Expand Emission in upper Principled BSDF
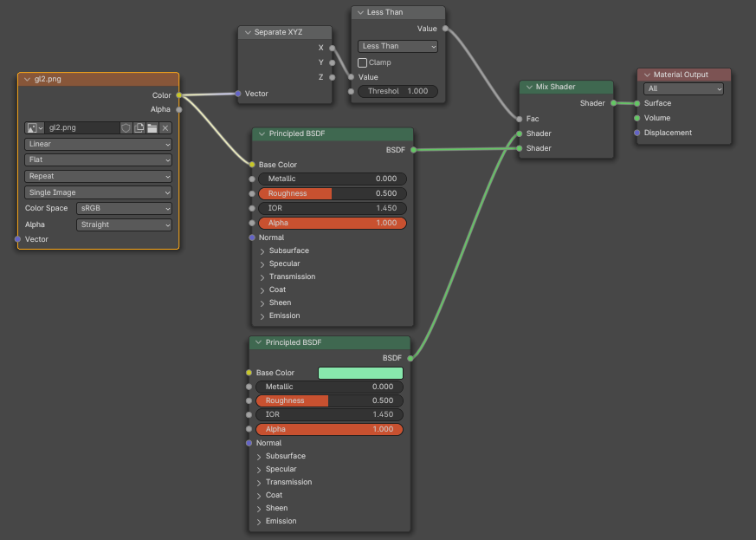 [262, 316]
